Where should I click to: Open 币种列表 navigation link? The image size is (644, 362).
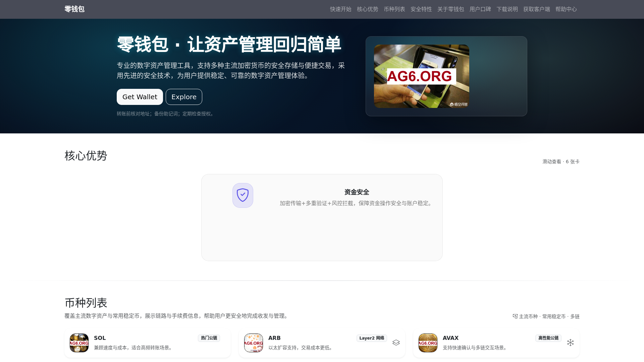(394, 9)
